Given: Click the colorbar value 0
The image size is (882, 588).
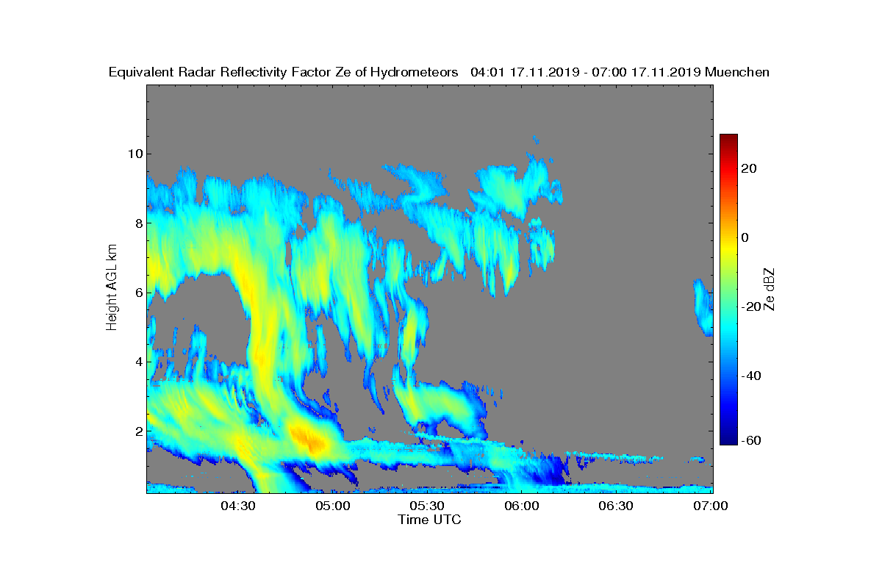Looking at the screenshot, I should pos(746,237).
